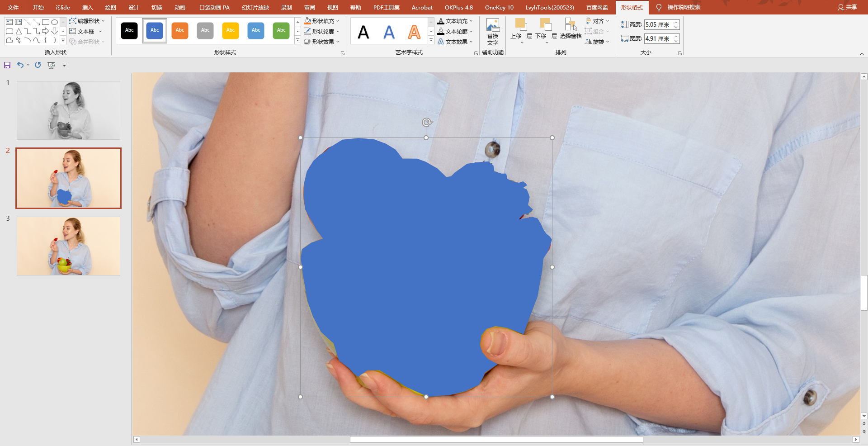Open the 形状轮廓 outline dropdown

click(321, 31)
